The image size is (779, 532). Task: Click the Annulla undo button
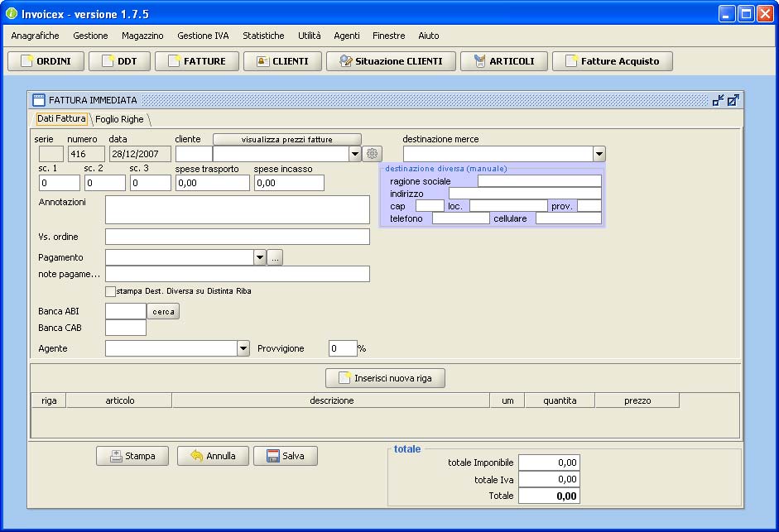point(213,456)
